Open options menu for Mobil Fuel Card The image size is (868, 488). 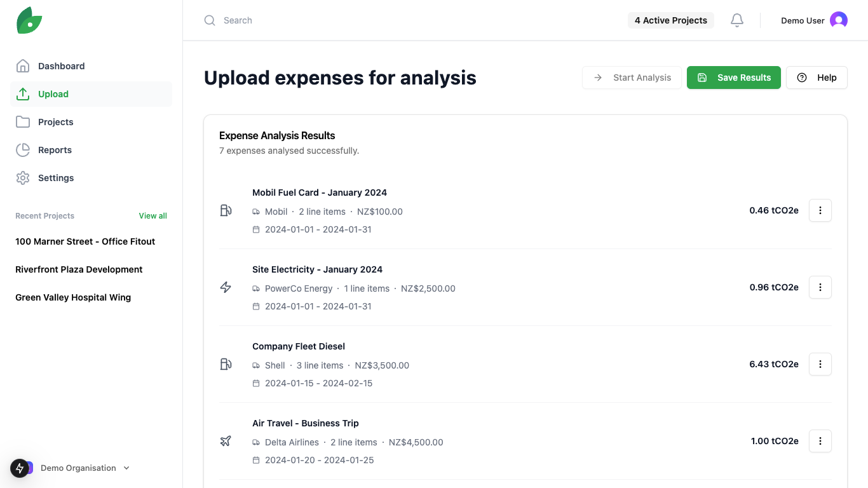tap(820, 210)
